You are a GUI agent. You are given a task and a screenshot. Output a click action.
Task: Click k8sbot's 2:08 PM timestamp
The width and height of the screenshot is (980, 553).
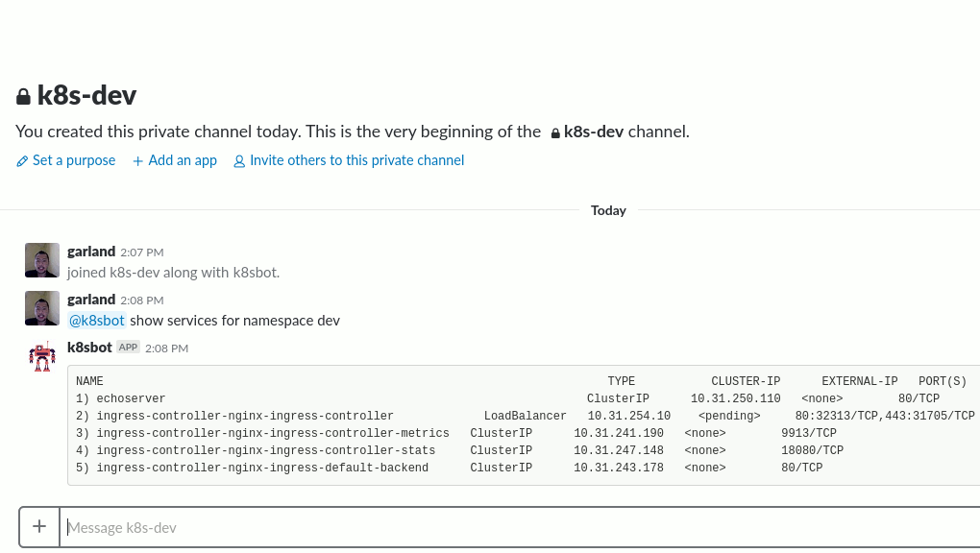tap(166, 349)
